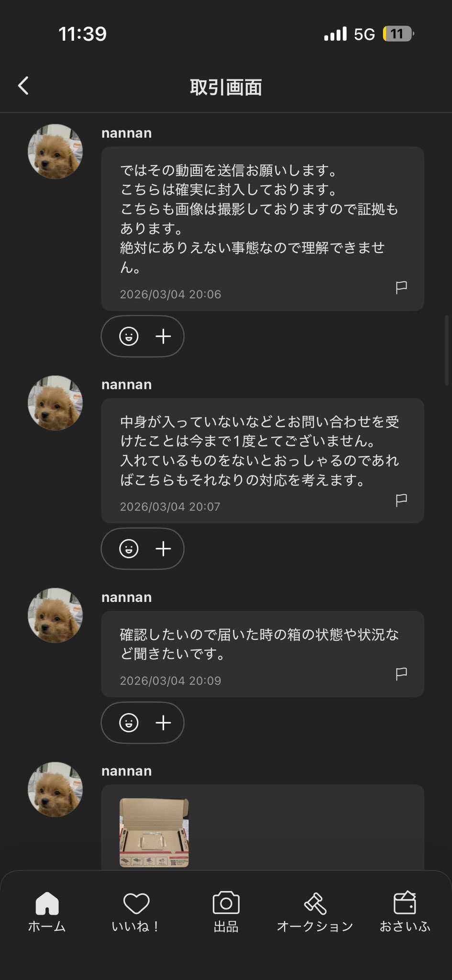452x980 pixels.
Task: Expand plus options under 20:07 message
Action: coord(164,548)
